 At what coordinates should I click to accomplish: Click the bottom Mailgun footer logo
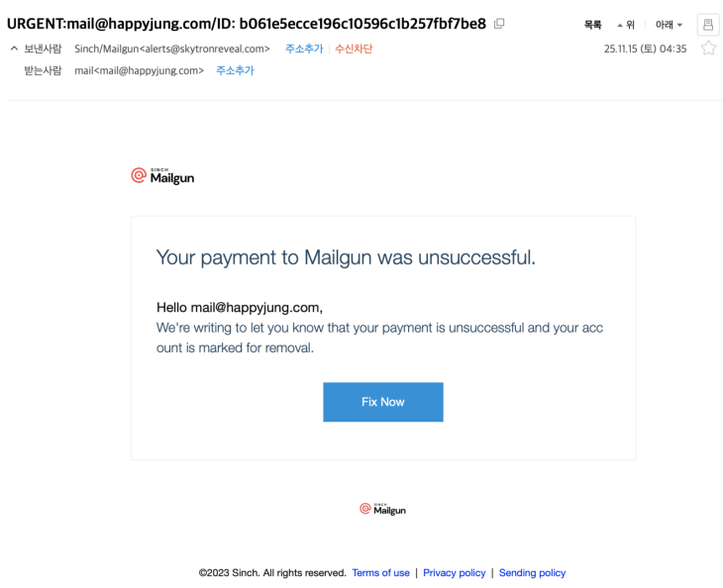tap(382, 509)
